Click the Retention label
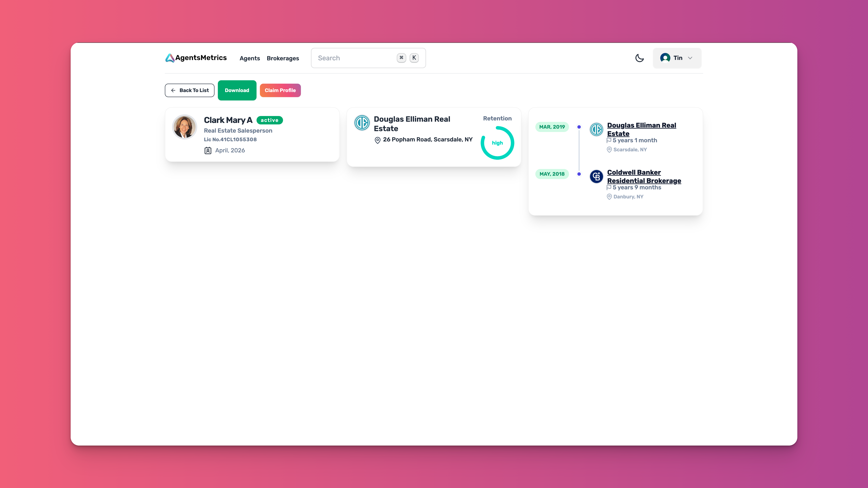This screenshot has height=488, width=868. pyautogui.click(x=497, y=119)
